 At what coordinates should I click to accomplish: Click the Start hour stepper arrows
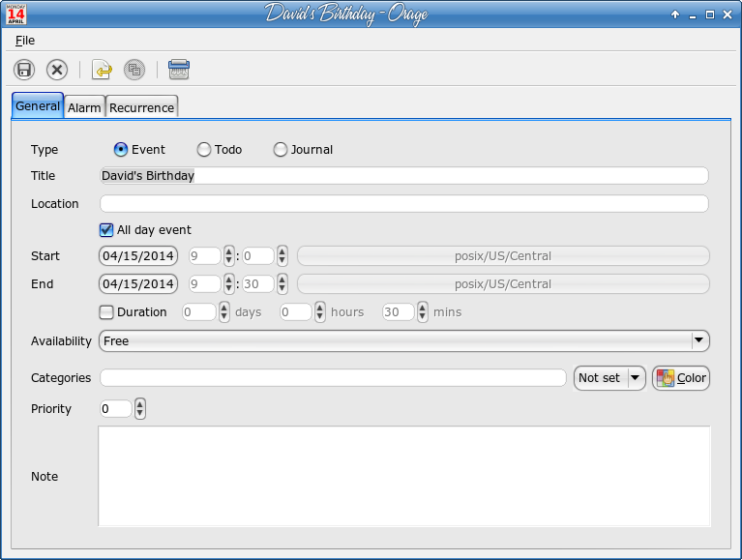[229, 256]
